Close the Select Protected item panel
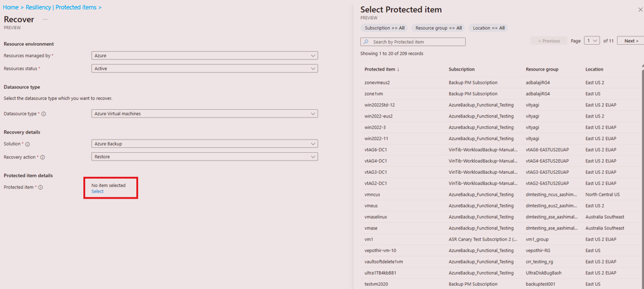This screenshot has height=289, width=644. tap(640, 9)
